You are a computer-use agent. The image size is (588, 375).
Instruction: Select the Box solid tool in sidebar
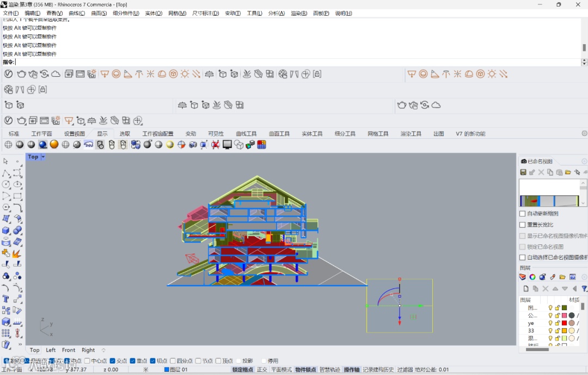point(6,230)
